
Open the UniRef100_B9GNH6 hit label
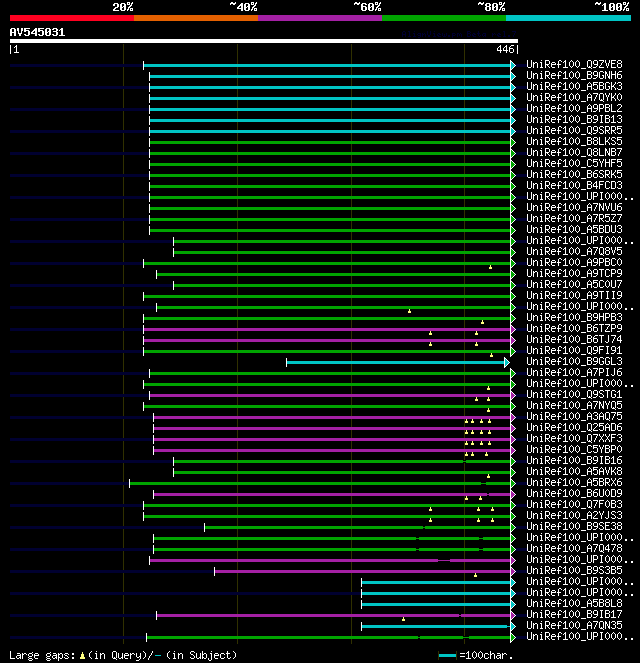[x=574, y=75]
